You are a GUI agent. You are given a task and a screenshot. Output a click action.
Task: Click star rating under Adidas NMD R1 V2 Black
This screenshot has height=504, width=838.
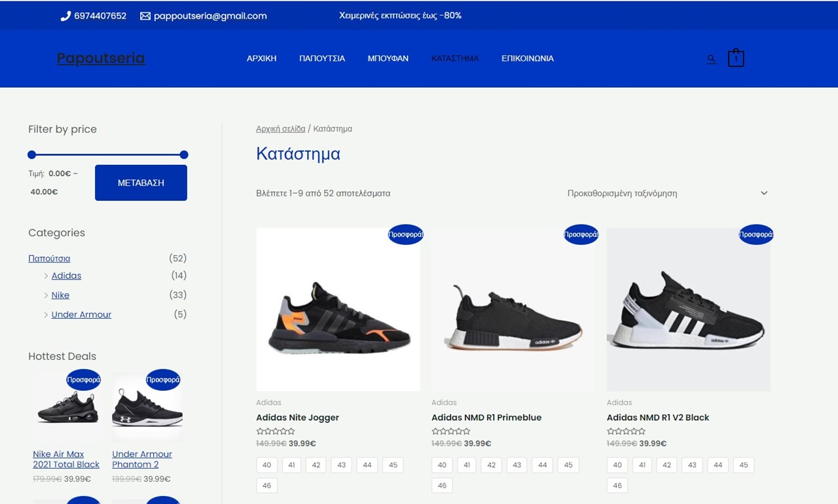[626, 431]
